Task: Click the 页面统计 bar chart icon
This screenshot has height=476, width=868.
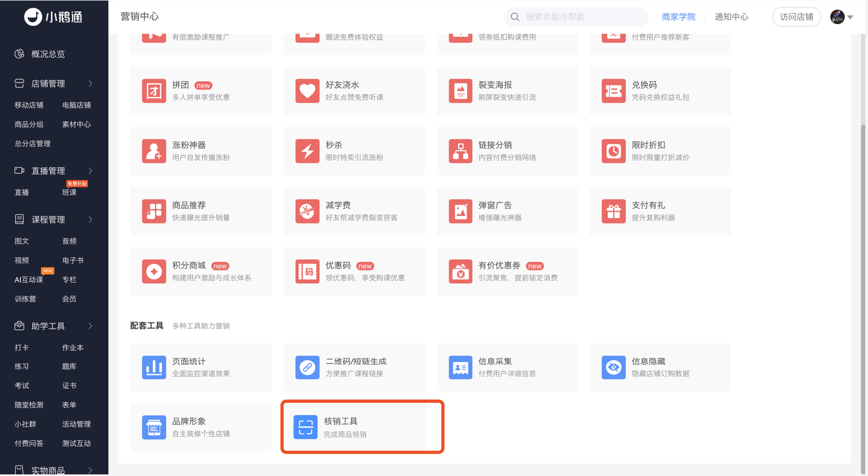Action: click(154, 367)
